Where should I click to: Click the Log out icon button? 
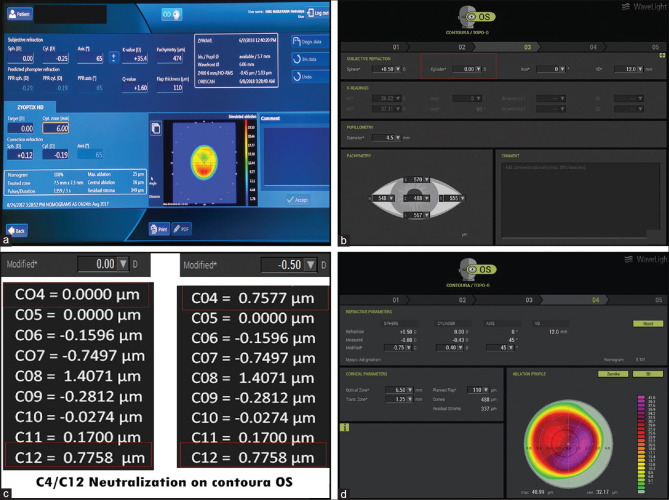click(x=317, y=13)
